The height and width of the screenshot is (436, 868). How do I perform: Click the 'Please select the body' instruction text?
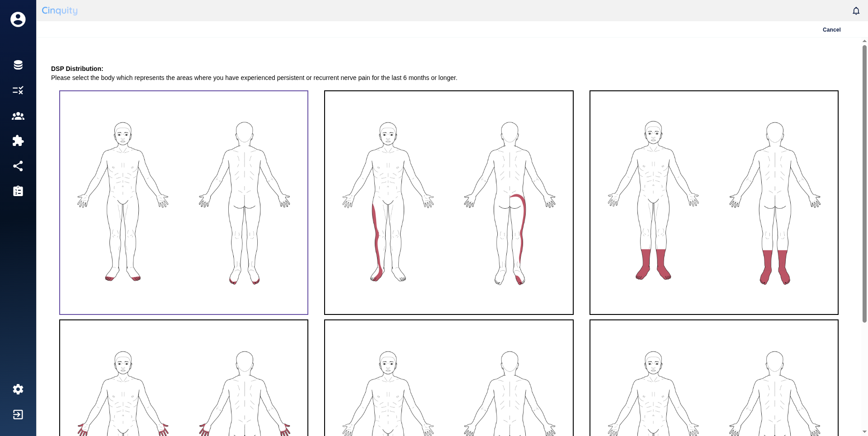[254, 78]
